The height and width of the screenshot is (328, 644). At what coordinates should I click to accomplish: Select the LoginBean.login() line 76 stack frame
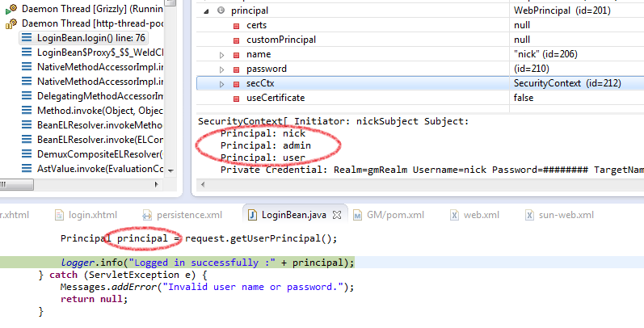(83, 38)
